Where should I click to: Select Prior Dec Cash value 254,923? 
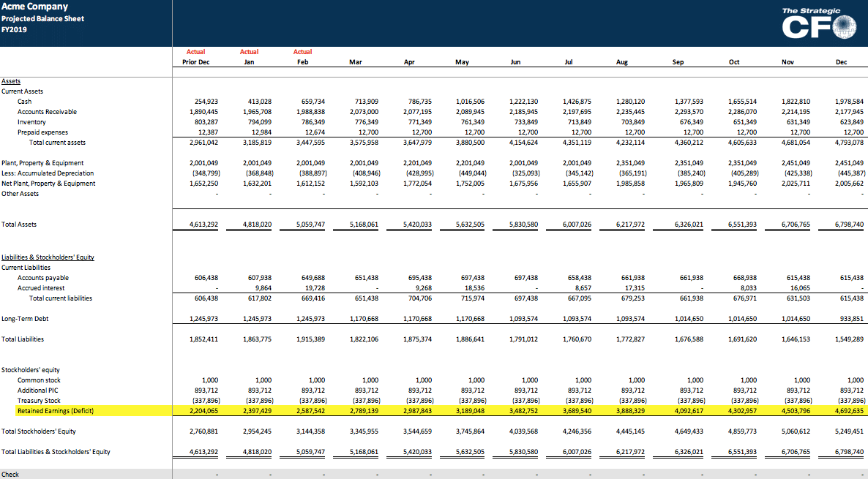tap(206, 102)
